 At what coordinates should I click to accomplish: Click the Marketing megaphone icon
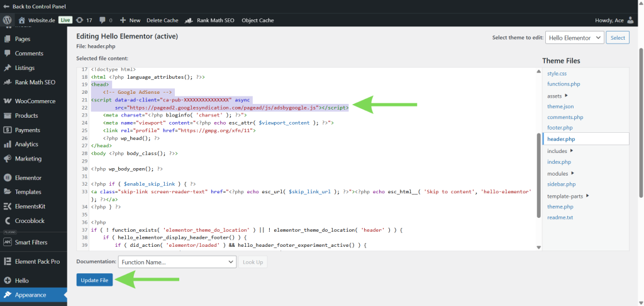7,159
